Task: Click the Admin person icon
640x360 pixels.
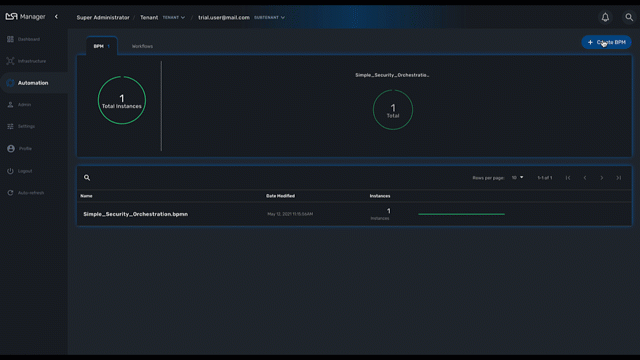Action: (10, 105)
